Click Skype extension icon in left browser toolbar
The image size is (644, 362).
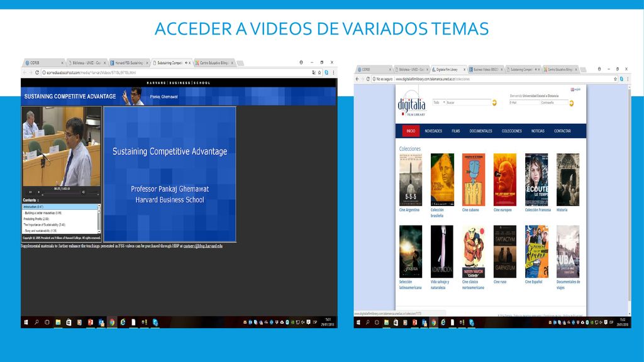(326, 73)
